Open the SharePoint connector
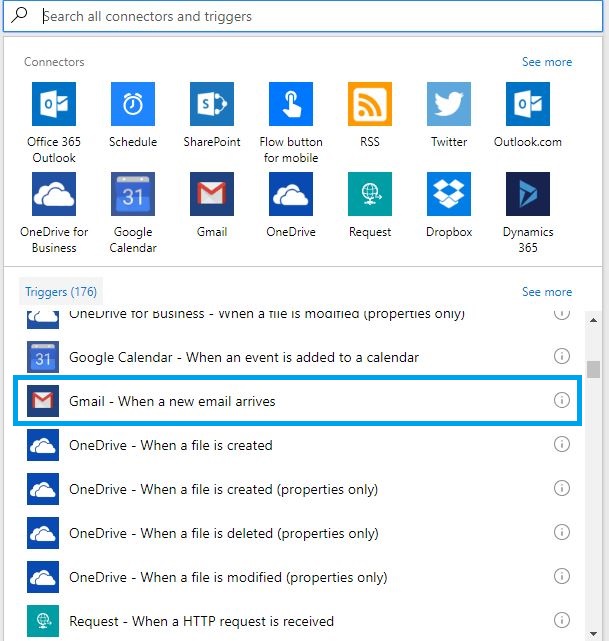Screen dimensions: 609x641 pos(212,104)
